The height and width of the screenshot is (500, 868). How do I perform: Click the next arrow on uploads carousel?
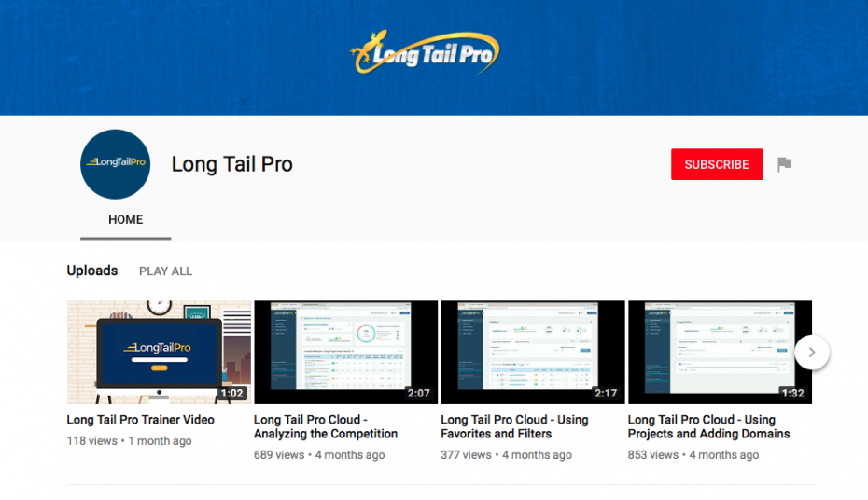click(x=812, y=352)
